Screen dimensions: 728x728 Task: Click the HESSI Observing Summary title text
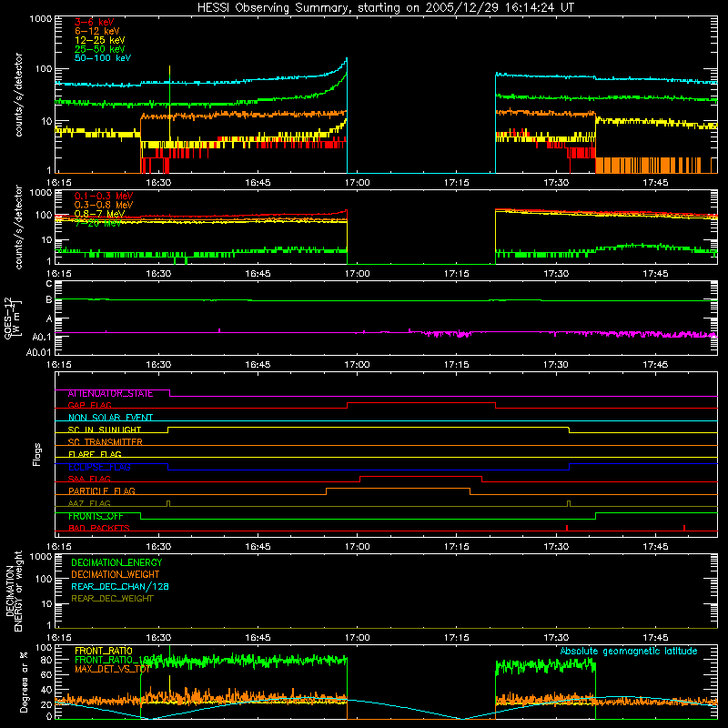(385, 8)
